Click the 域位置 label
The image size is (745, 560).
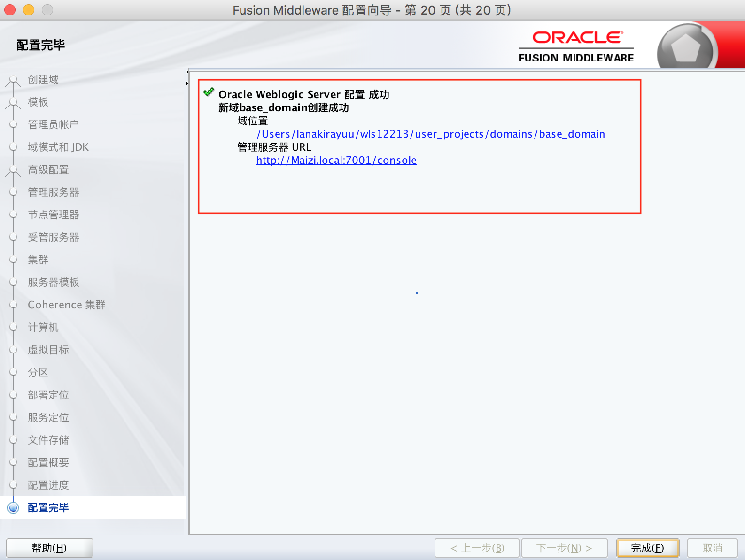coord(253,121)
